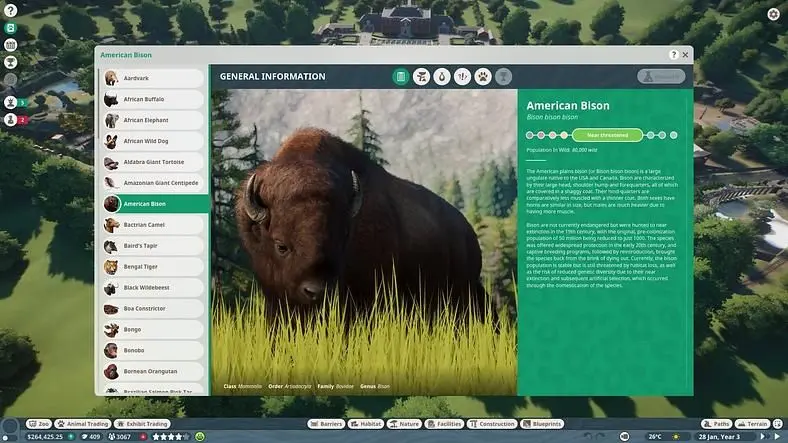Select Aldabra Giant Tortoise entry
This screenshot has width=788, height=443.
153,162
